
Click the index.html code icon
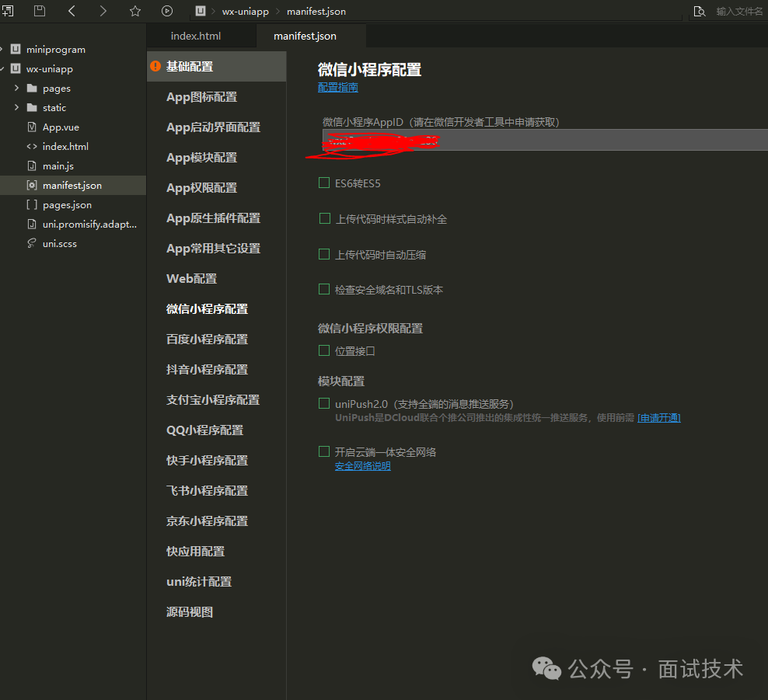[32, 146]
